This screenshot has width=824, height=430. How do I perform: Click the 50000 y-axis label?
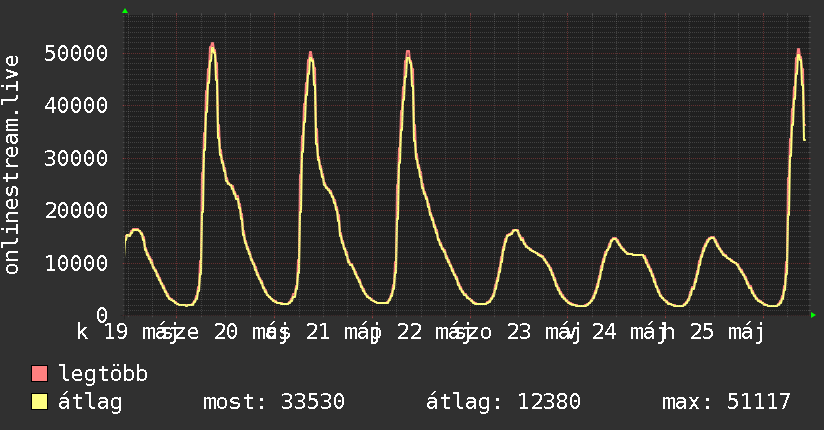pos(76,53)
